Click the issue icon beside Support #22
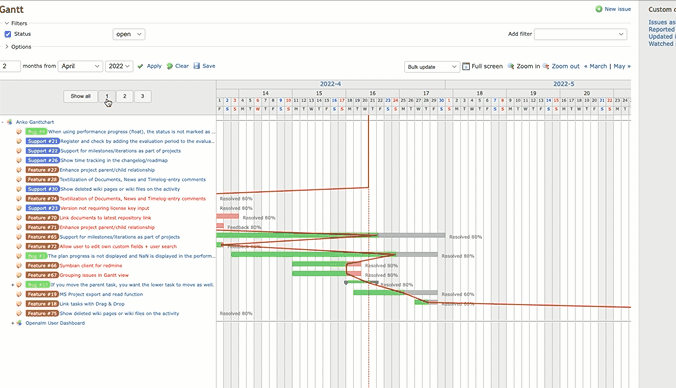Screen dimensions: 676x388 tap(19, 151)
